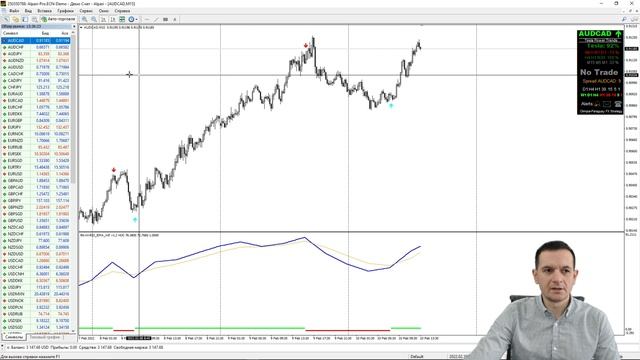Select EURGBP in Market Watch

(x=36, y=120)
